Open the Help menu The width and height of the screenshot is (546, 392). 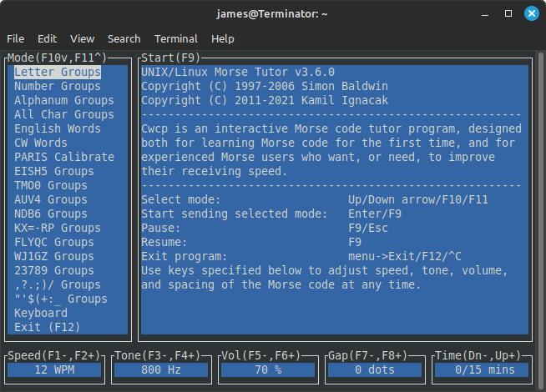pos(223,38)
